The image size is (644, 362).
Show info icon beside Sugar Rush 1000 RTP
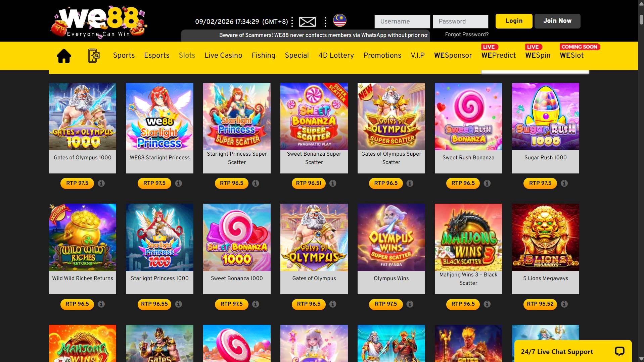564,183
